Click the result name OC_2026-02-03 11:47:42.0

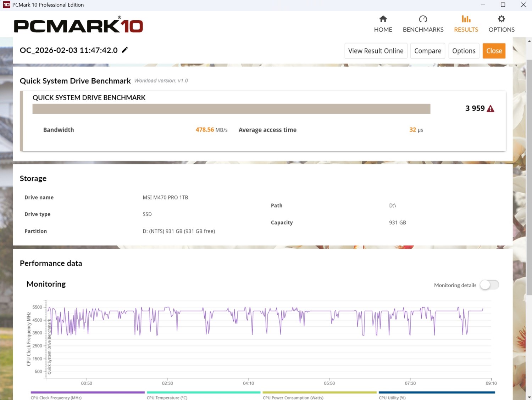tap(69, 50)
